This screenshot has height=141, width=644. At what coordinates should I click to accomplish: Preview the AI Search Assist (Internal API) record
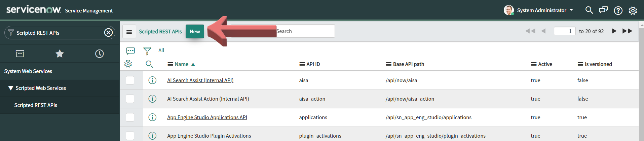coord(152,80)
